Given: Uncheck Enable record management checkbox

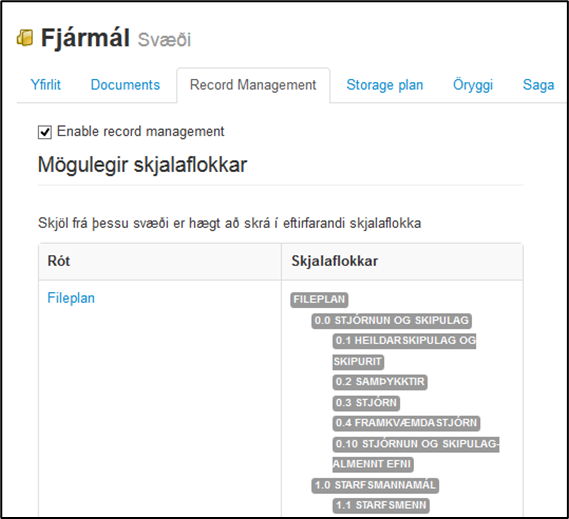Looking at the screenshot, I should click(45, 132).
